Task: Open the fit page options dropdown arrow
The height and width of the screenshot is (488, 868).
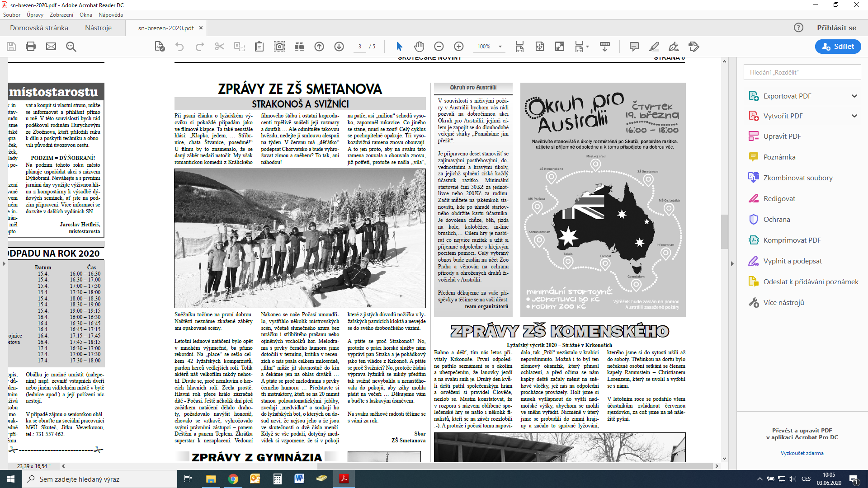Action: (587, 47)
